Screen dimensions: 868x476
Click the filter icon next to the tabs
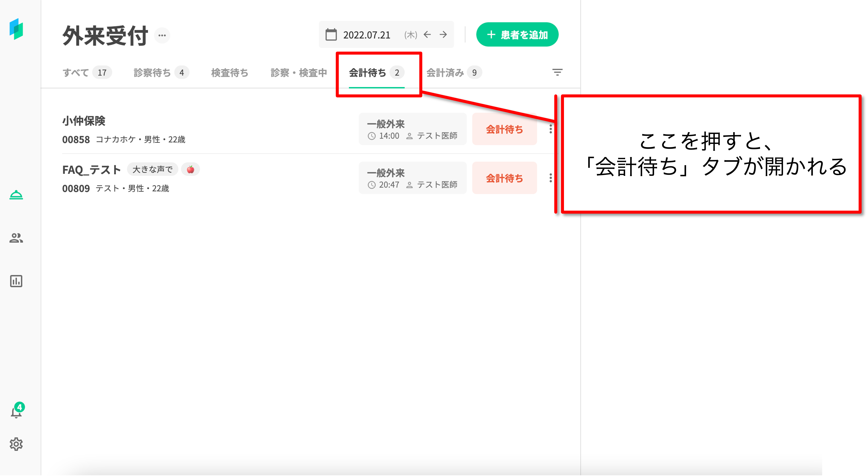pos(557,72)
